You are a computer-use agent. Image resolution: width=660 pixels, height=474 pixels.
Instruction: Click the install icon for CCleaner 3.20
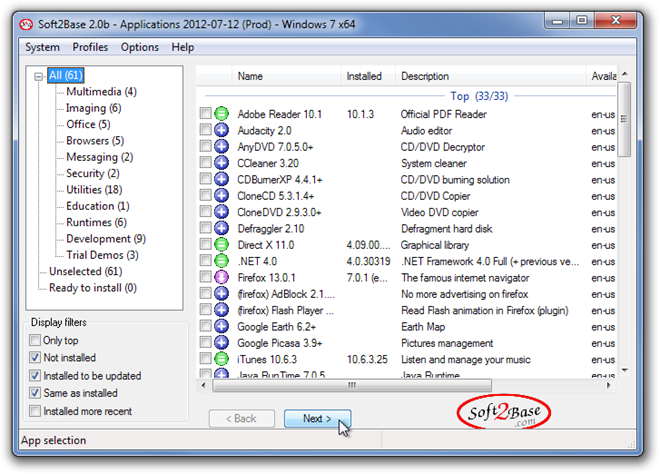click(221, 163)
